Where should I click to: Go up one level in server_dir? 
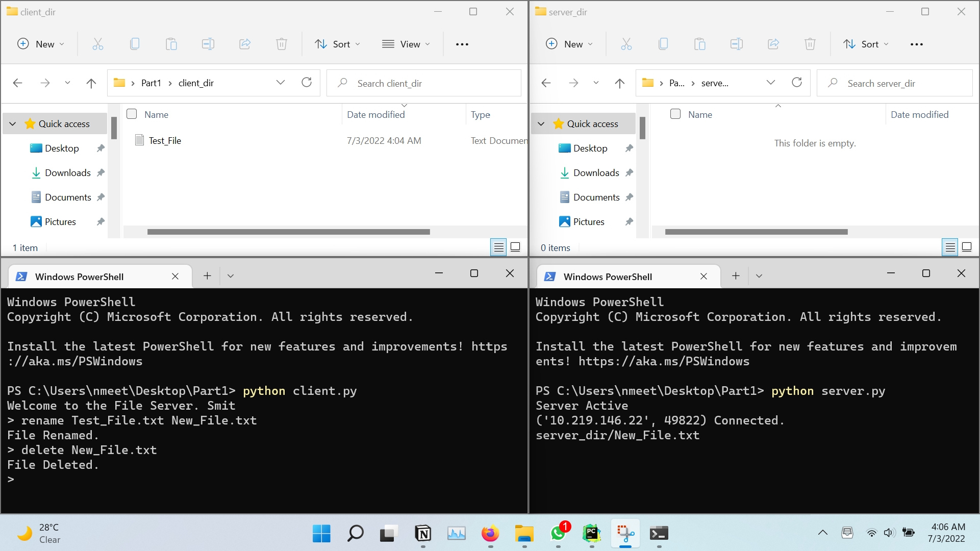619,83
